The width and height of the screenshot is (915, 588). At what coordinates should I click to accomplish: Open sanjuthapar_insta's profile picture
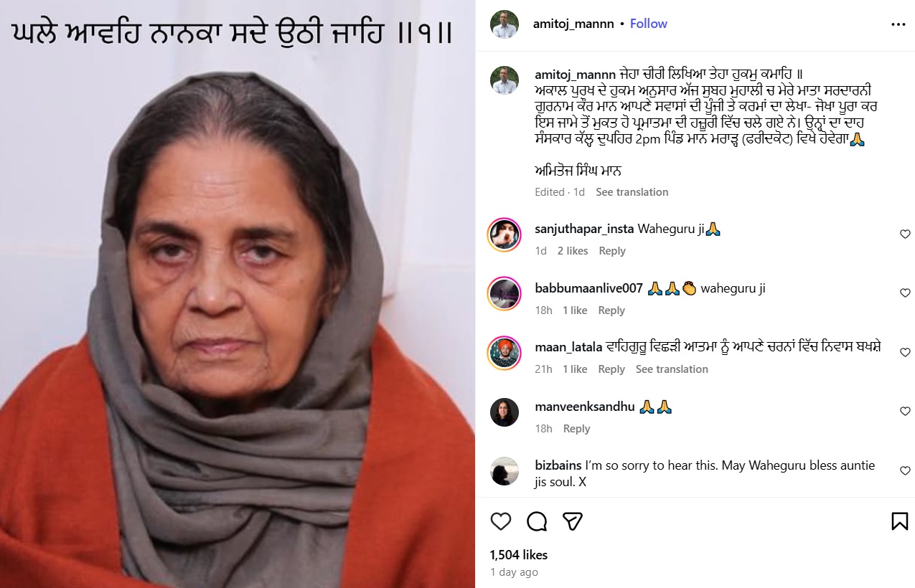pos(504,234)
